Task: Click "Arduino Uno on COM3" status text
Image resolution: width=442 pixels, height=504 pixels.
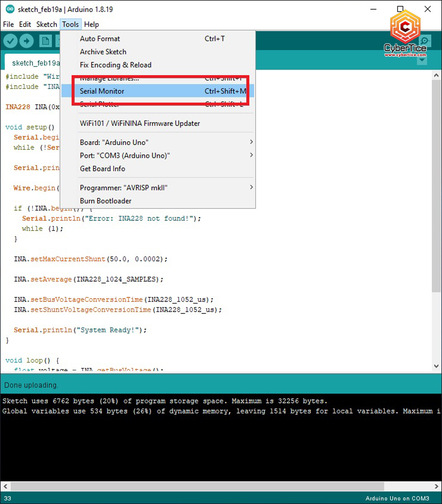Action: tap(397, 498)
